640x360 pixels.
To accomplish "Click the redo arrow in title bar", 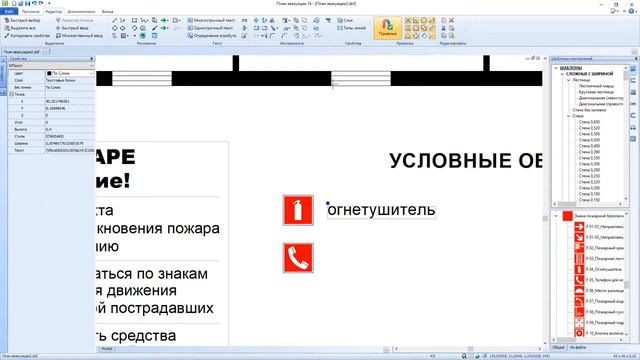I will point(41,3).
